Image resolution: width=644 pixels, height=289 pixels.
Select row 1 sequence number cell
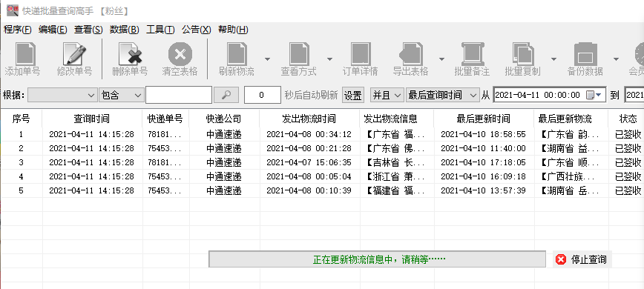coord(21,134)
